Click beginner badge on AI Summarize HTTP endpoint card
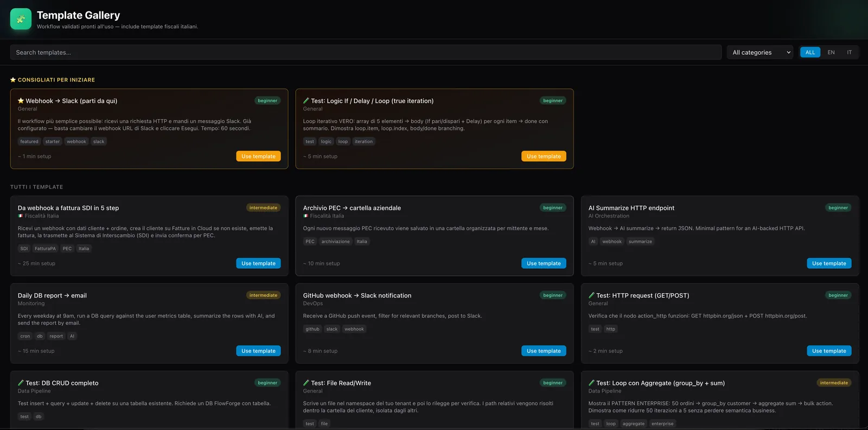868x430 pixels. pos(838,208)
